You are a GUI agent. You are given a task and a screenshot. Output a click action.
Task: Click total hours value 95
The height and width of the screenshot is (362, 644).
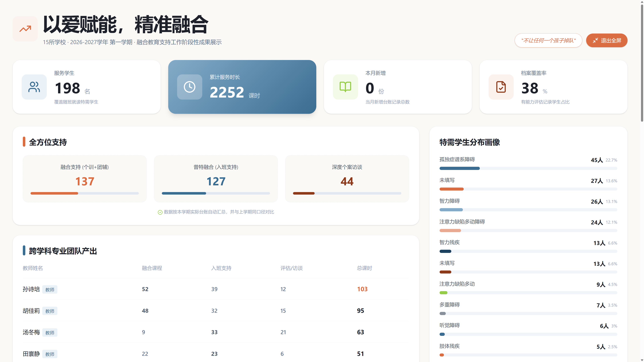tap(361, 311)
